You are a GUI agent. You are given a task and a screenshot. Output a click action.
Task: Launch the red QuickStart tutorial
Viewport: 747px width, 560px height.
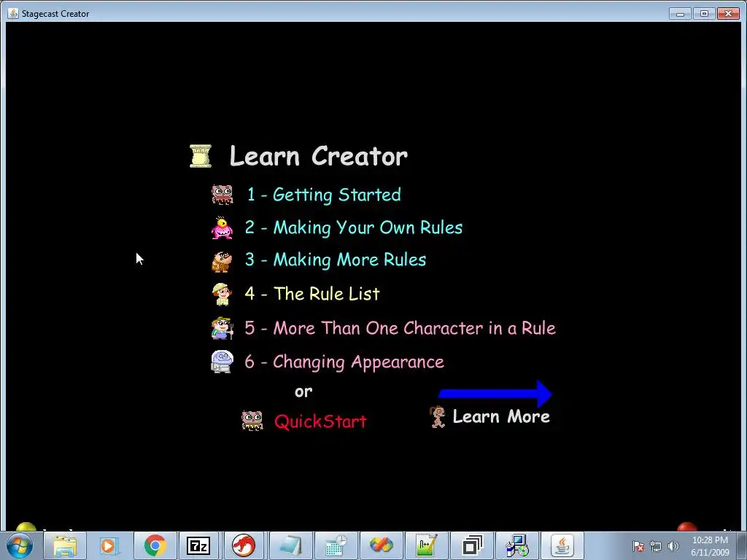point(321,421)
